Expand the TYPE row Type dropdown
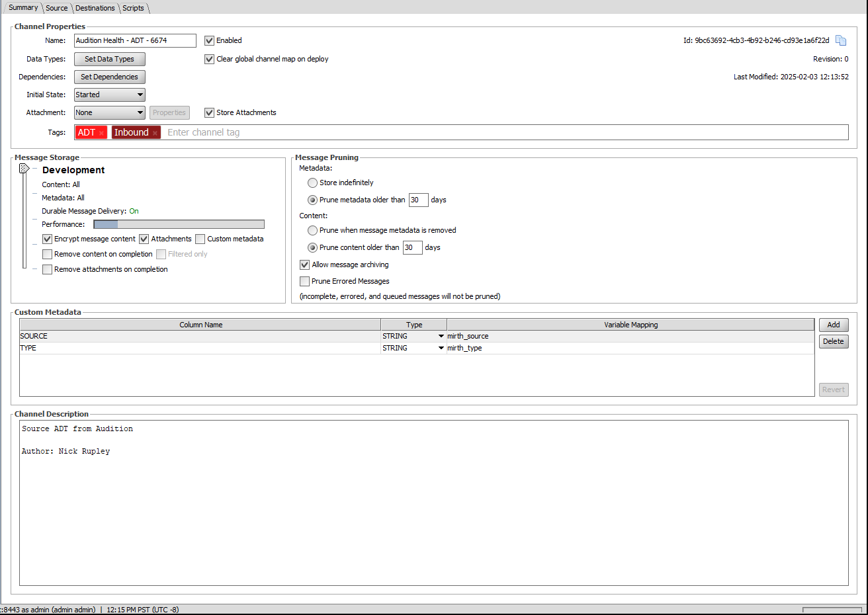 (x=441, y=348)
